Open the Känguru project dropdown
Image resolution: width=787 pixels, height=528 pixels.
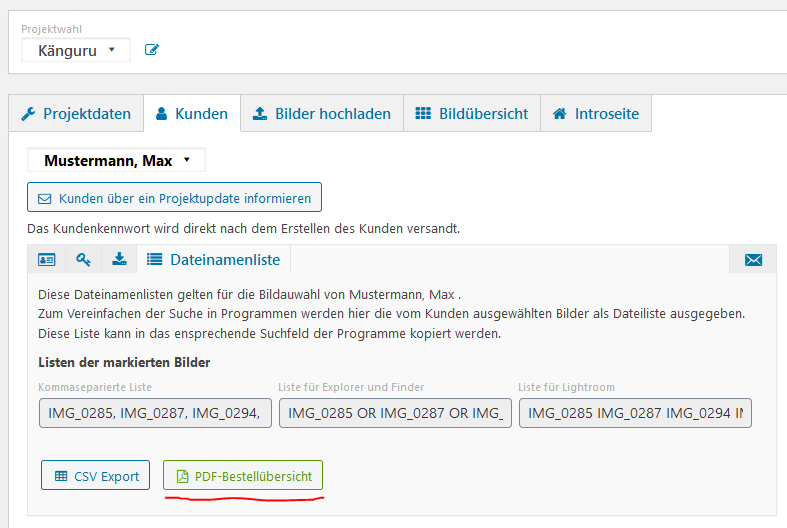(x=76, y=50)
